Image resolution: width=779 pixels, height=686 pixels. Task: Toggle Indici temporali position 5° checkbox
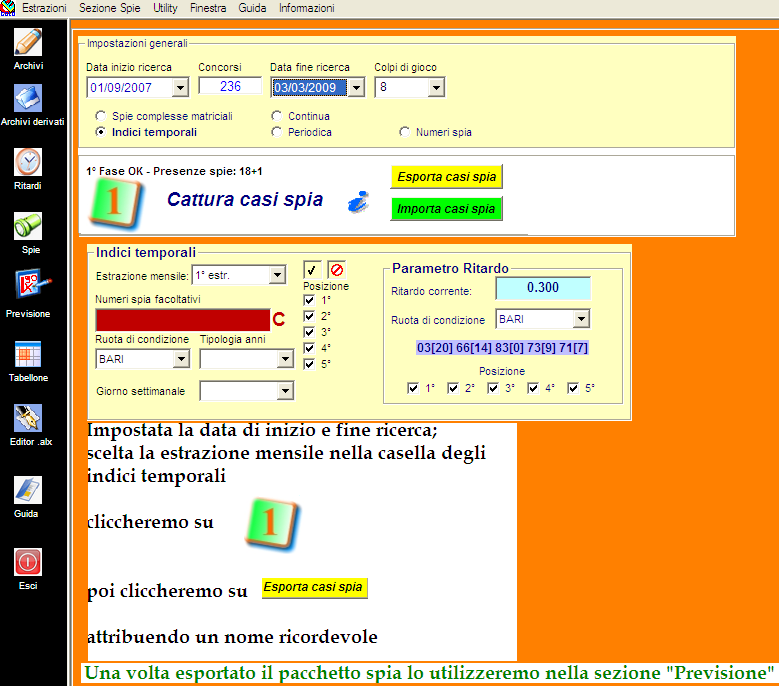point(309,364)
